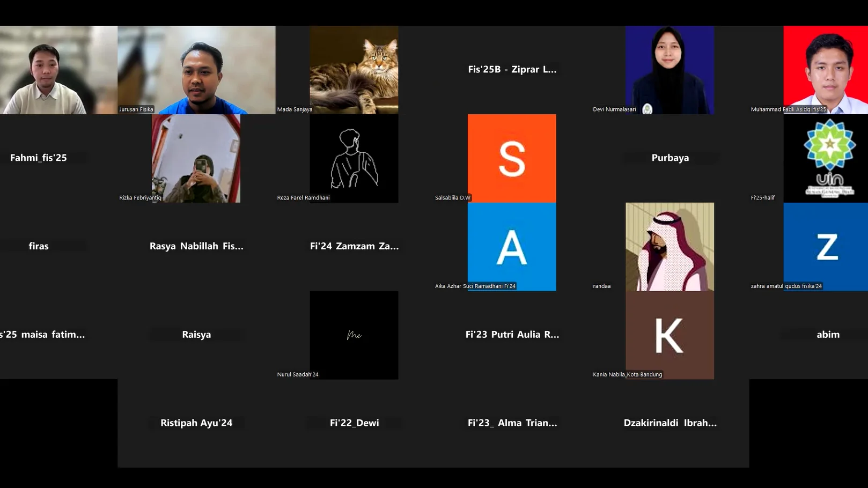Click the blue A avatar of Aika Azhar
The width and height of the screenshot is (868, 488).
click(x=512, y=247)
